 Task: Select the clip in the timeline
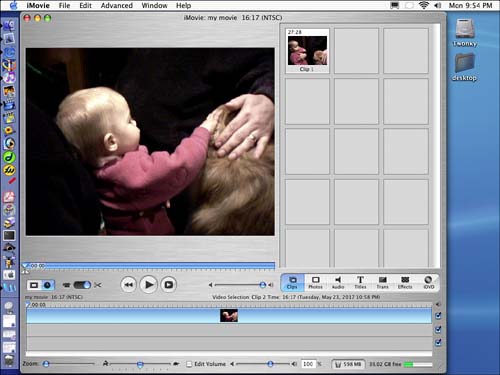click(x=229, y=316)
